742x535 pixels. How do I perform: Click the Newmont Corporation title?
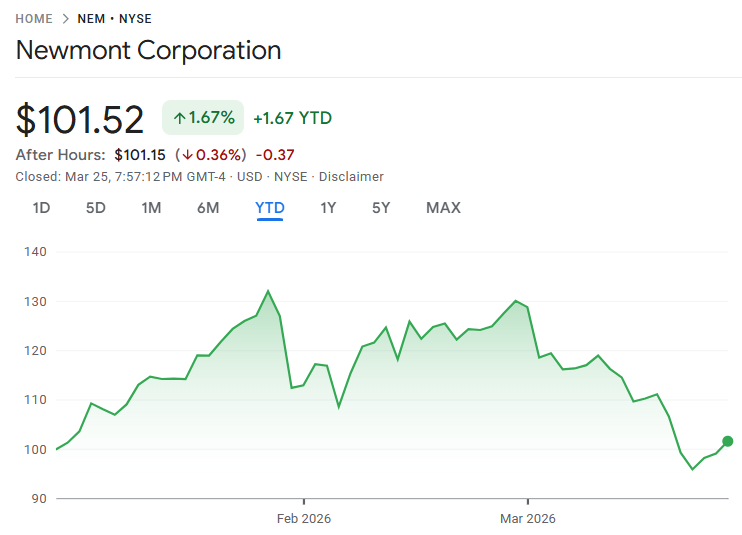point(148,50)
